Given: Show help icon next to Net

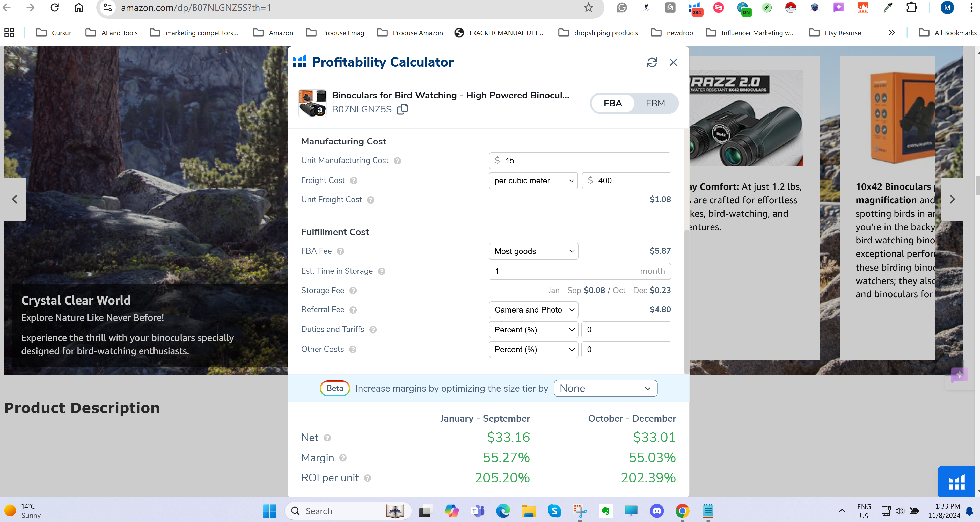Looking at the screenshot, I should click(327, 438).
